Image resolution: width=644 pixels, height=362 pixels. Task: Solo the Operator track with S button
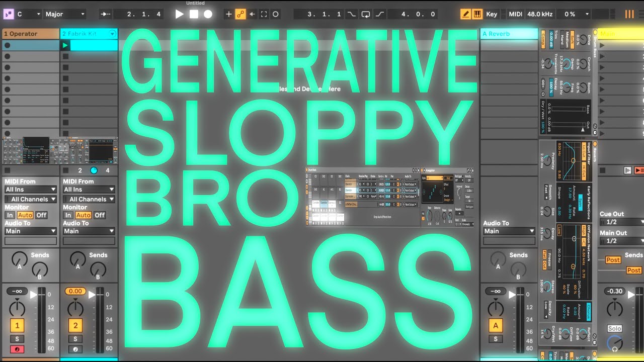[17, 339]
